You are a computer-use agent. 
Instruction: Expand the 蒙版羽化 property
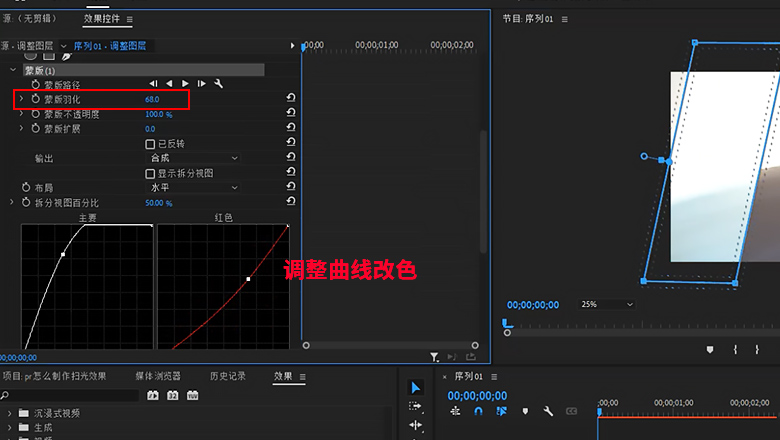point(21,99)
